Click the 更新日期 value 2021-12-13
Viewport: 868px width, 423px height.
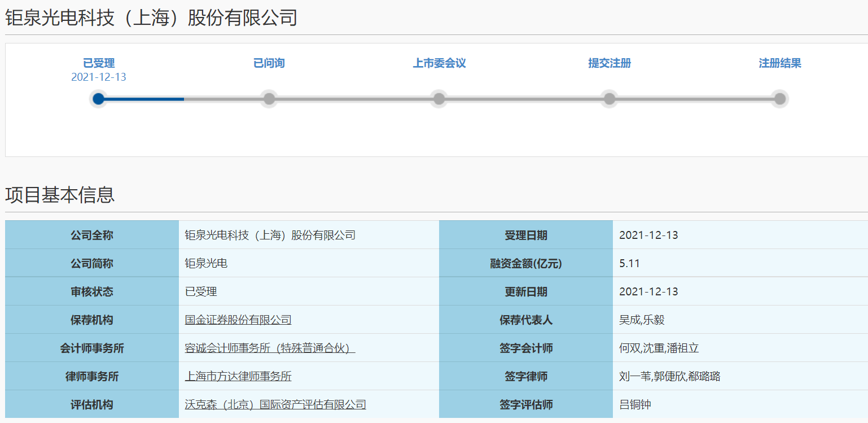pos(648,291)
